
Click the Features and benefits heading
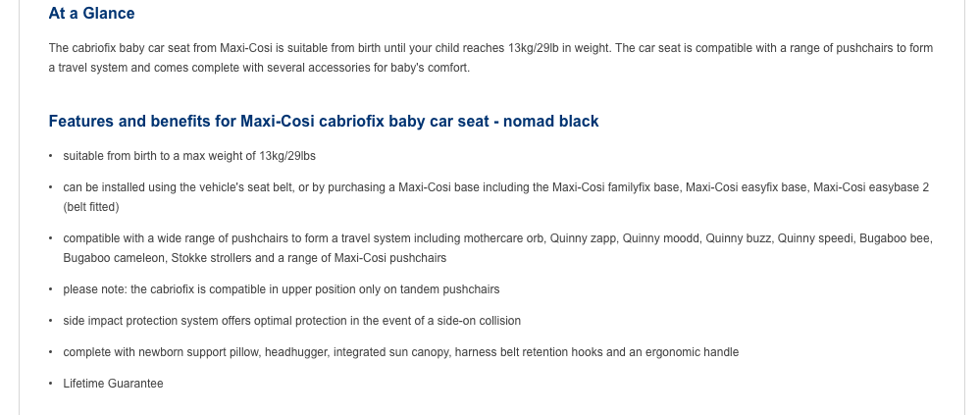coord(324,122)
